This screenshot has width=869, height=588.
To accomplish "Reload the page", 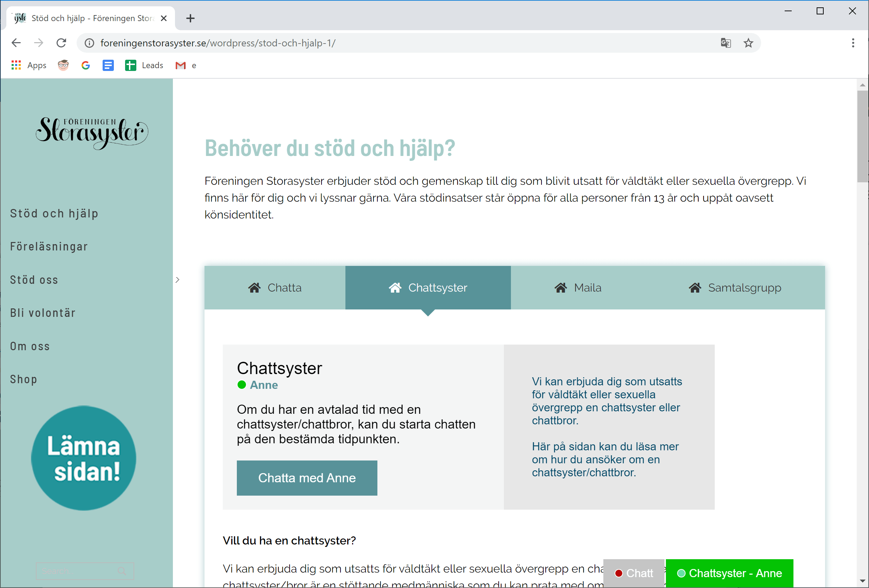I will click(61, 43).
